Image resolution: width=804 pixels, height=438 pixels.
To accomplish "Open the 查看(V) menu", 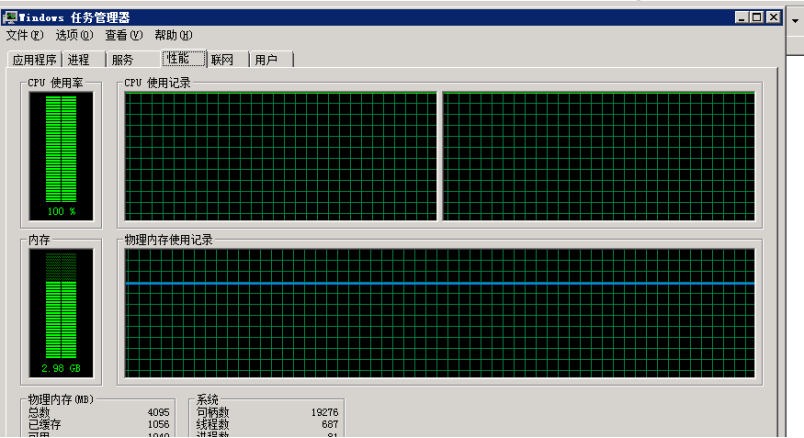I will point(124,35).
